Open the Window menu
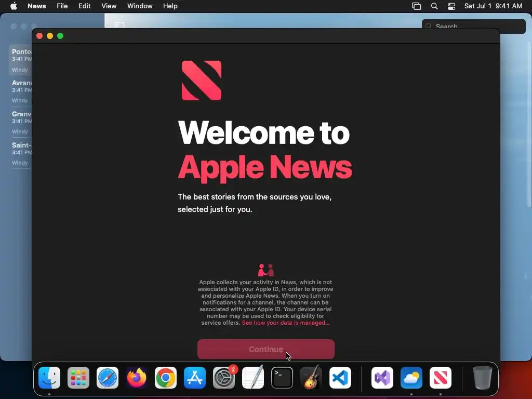Image resolution: width=532 pixels, height=399 pixels. coord(140,6)
